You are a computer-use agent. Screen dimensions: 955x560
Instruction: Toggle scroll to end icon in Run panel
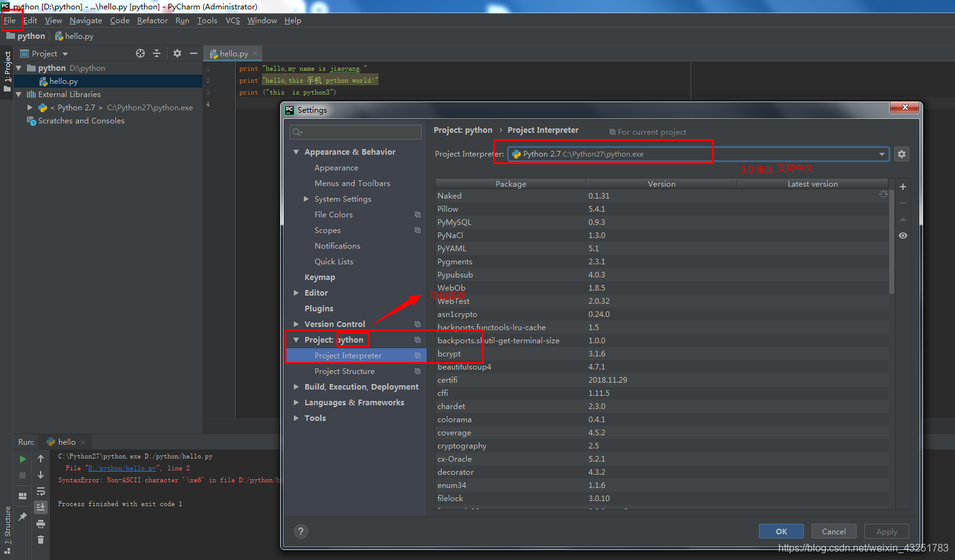tap(41, 507)
